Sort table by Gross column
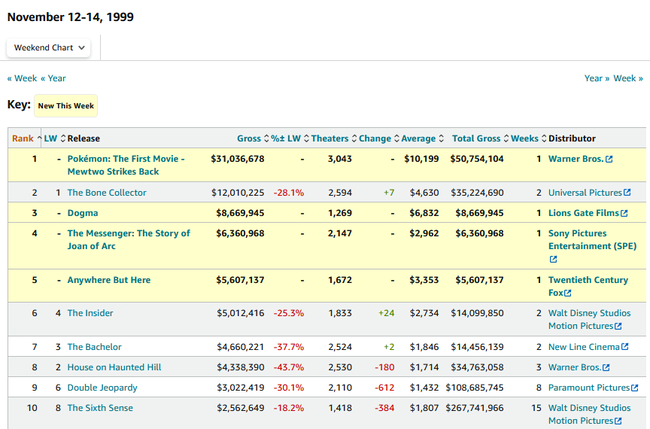This screenshot has width=650, height=429. [253, 138]
